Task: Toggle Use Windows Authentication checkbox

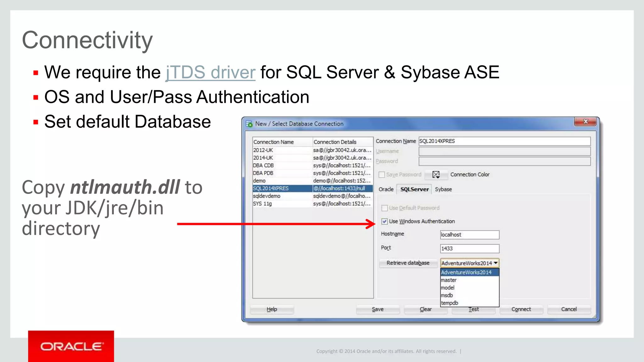Action: [384, 222]
